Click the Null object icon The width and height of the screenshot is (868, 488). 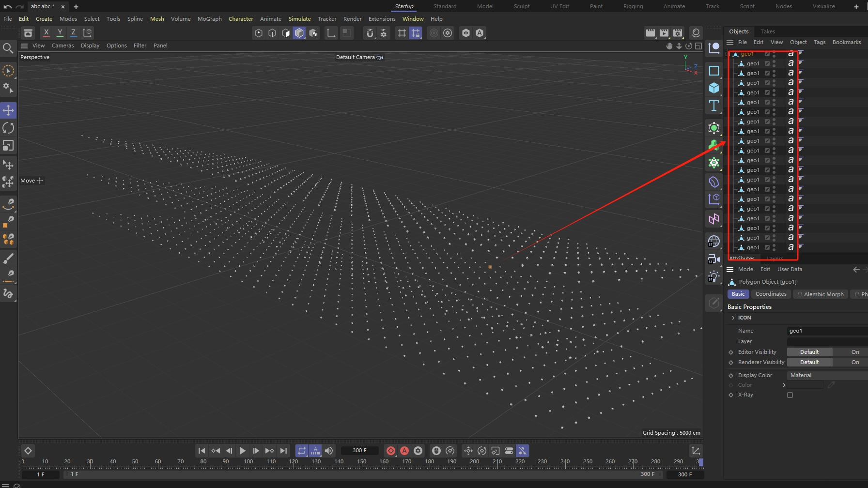click(x=714, y=48)
